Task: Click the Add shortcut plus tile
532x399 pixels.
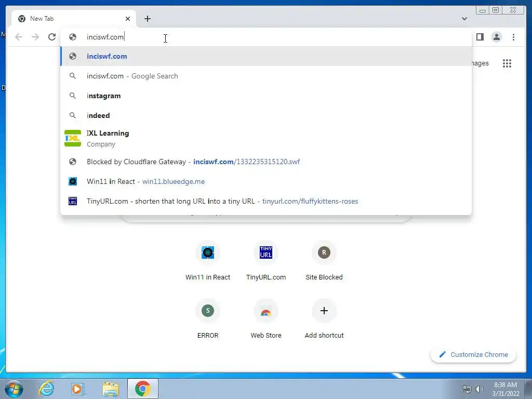Action: click(x=324, y=320)
